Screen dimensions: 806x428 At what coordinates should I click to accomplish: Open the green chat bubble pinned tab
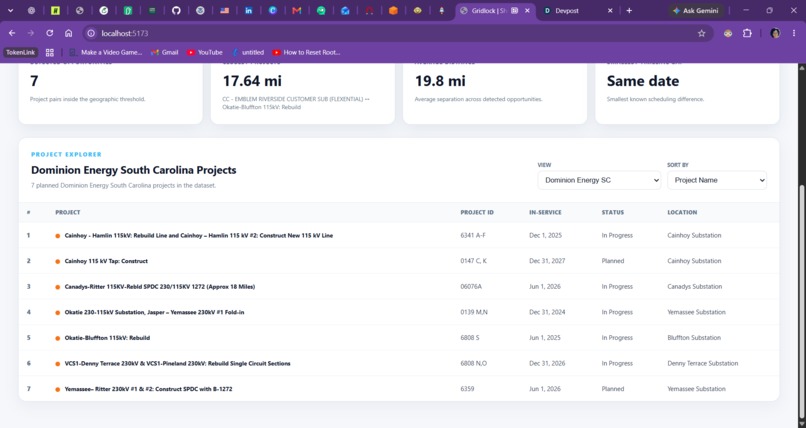(321, 10)
